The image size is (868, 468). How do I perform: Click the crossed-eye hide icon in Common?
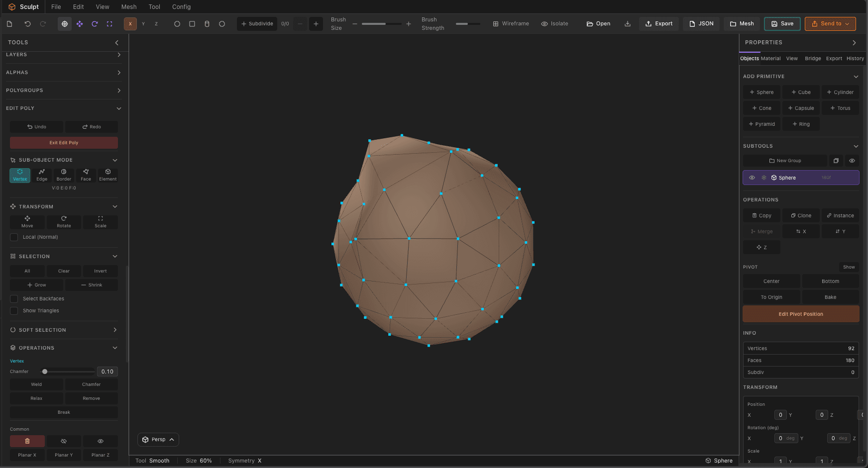click(x=64, y=441)
